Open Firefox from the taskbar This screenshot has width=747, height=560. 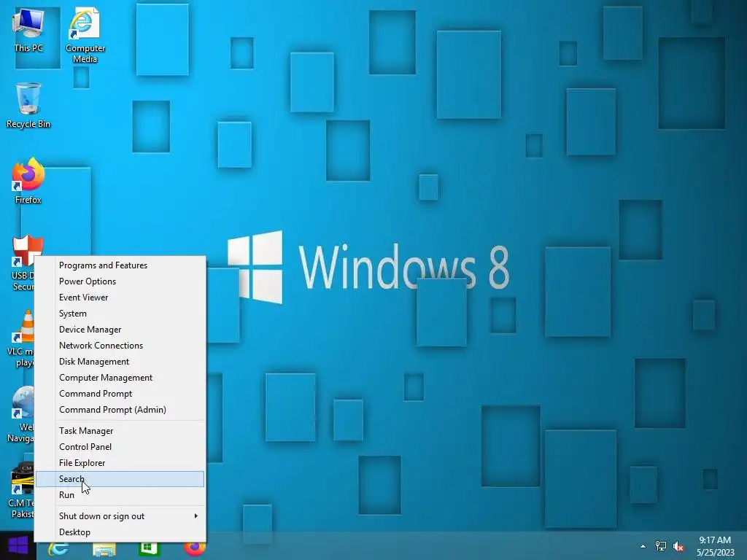click(194, 548)
